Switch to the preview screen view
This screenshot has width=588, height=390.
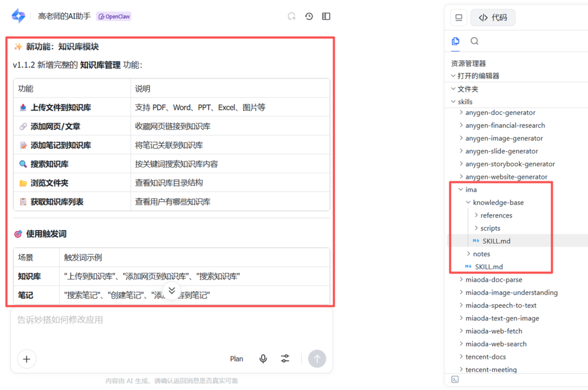[459, 17]
